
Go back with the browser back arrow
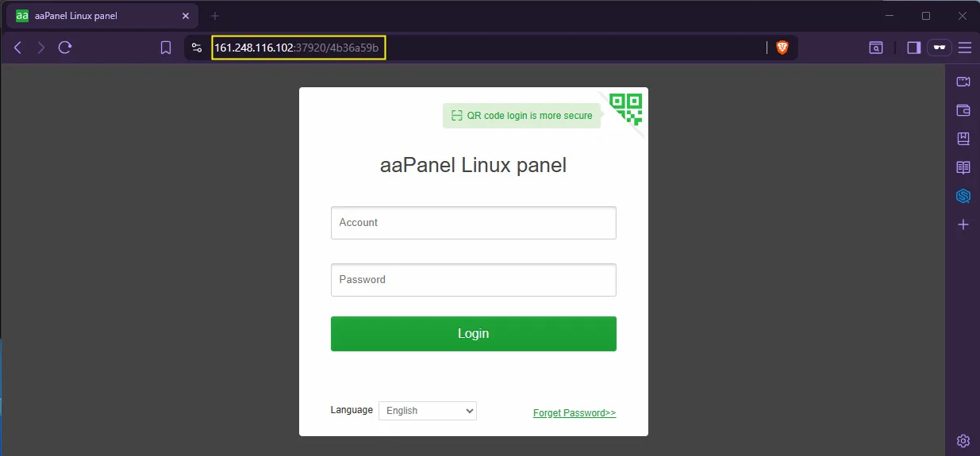[17, 48]
